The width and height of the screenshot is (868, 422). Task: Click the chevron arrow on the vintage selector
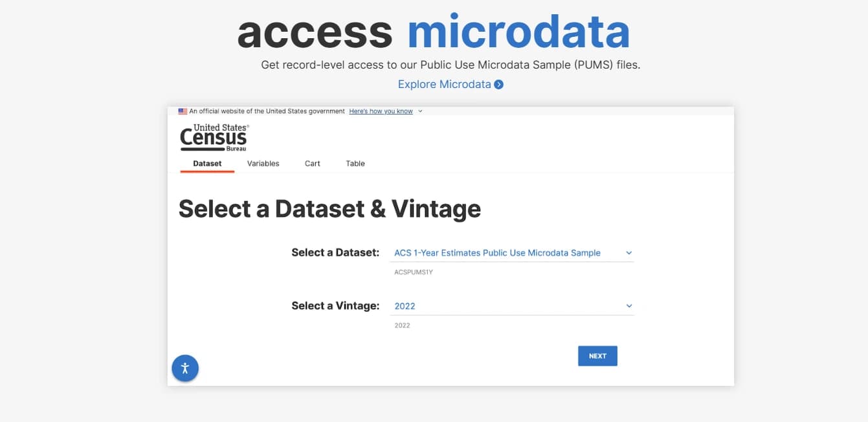click(x=629, y=306)
